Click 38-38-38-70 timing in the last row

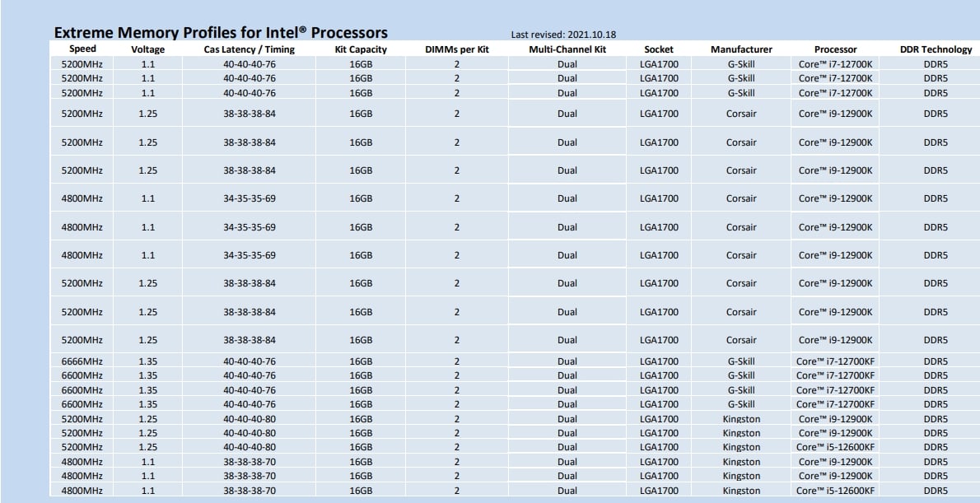pos(249,491)
